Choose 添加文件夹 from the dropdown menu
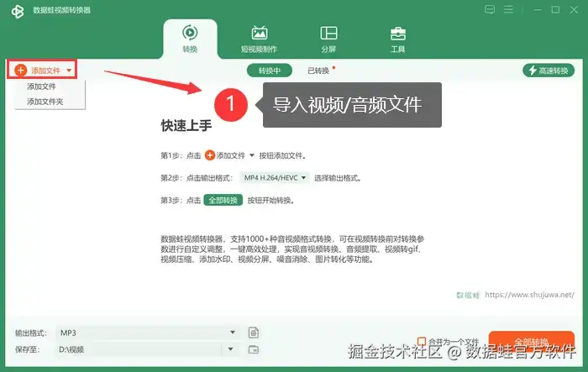 [x=45, y=102]
